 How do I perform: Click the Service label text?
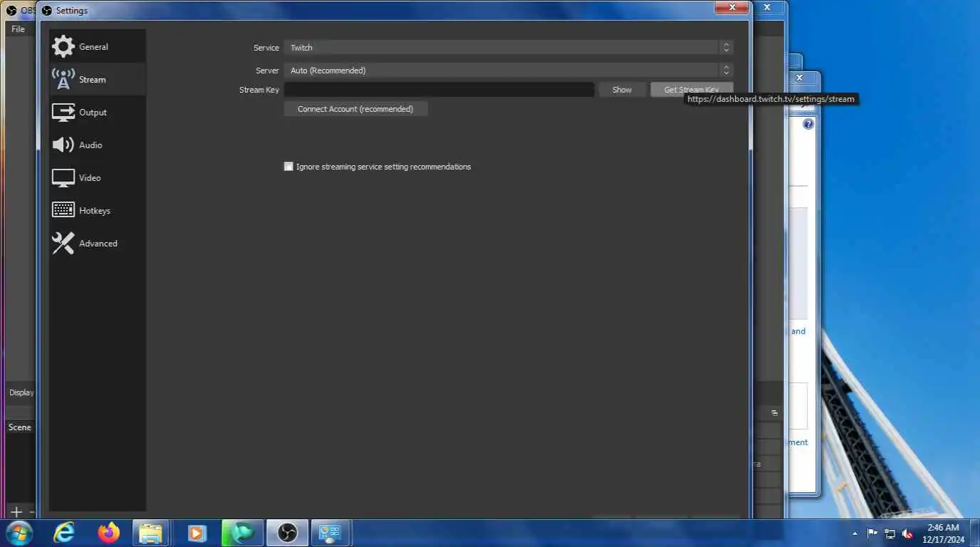pos(266,48)
